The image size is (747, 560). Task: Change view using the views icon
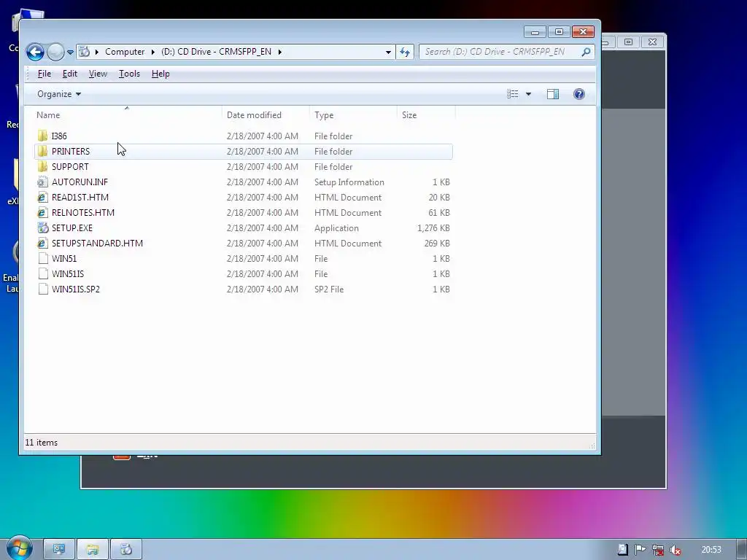tap(513, 94)
